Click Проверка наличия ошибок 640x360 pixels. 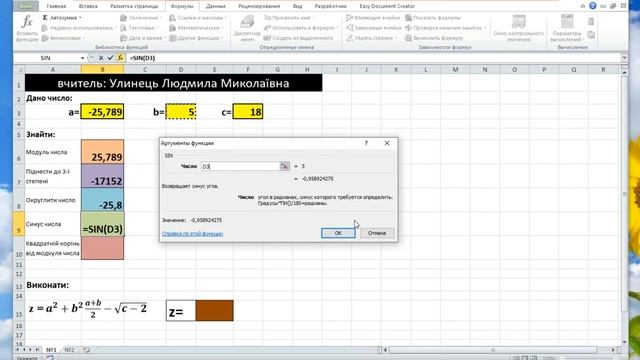pyautogui.click(x=446, y=28)
